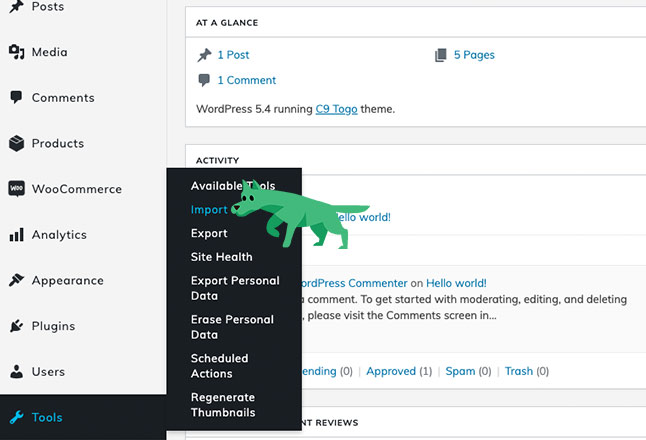This screenshot has width=646, height=440.
Task: Open Plugins in the sidebar
Action: [x=53, y=326]
